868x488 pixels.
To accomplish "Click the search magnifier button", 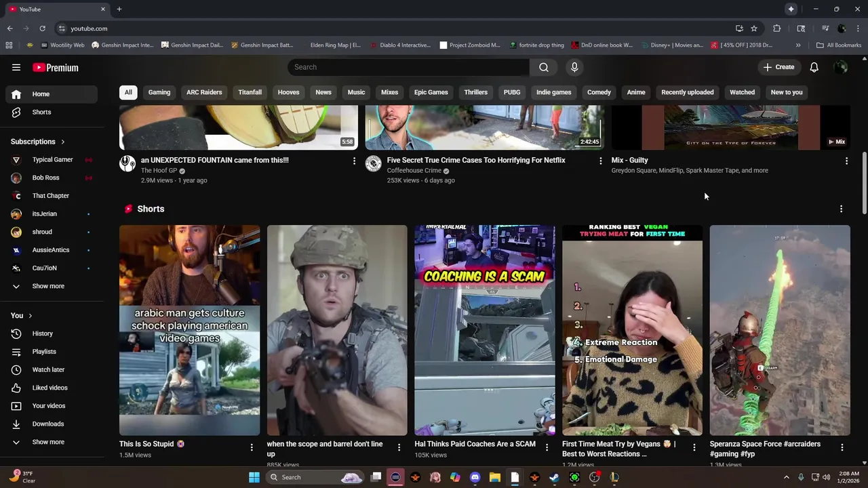I will point(544,67).
